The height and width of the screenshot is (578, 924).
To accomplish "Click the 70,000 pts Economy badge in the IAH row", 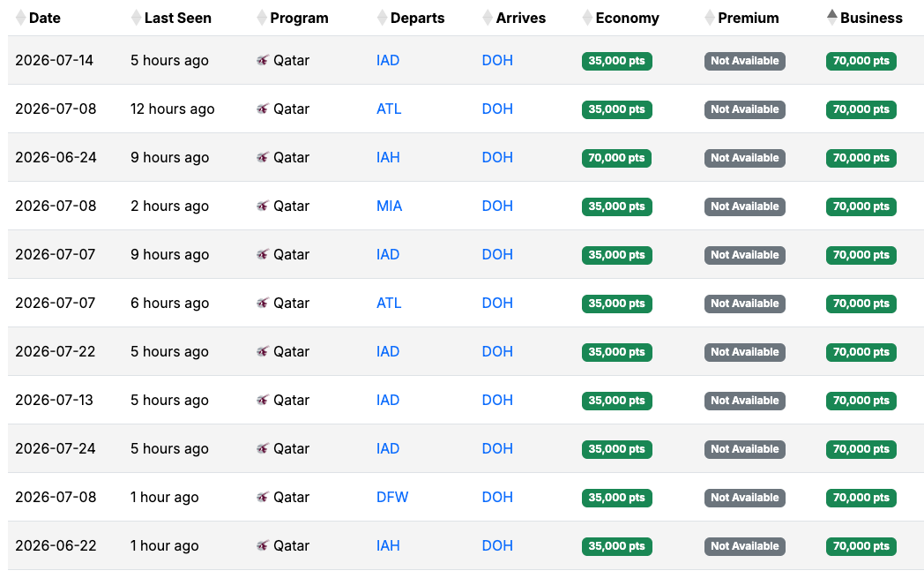I will pyautogui.click(x=616, y=157).
